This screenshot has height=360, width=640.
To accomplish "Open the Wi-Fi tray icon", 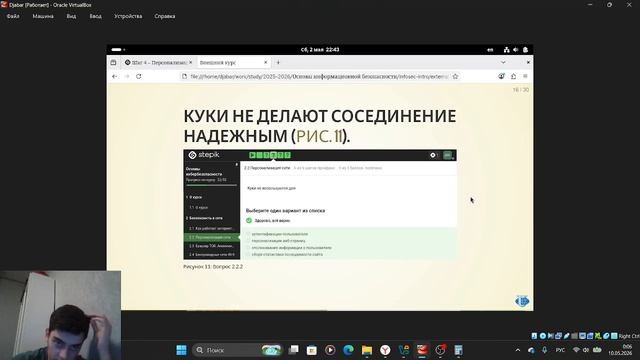I will click(x=576, y=350).
